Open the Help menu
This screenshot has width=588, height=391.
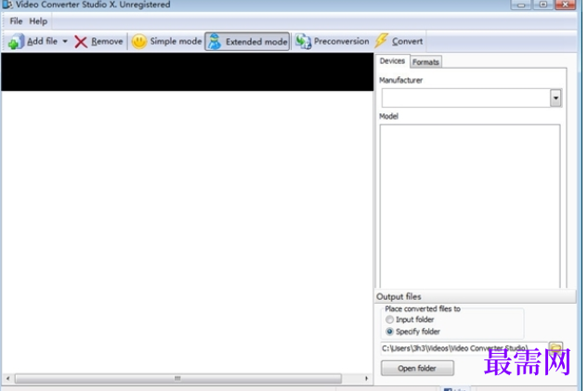tap(38, 21)
